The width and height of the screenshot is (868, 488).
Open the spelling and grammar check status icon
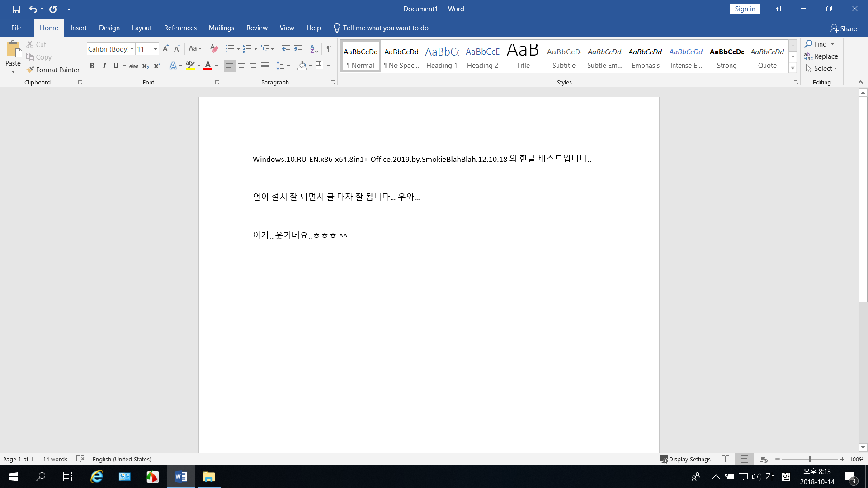pos(80,459)
